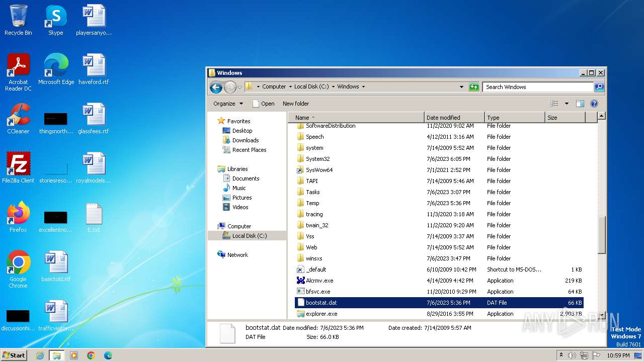Click Windows Explorer taskbar button
644x362 pixels.
(57, 355)
